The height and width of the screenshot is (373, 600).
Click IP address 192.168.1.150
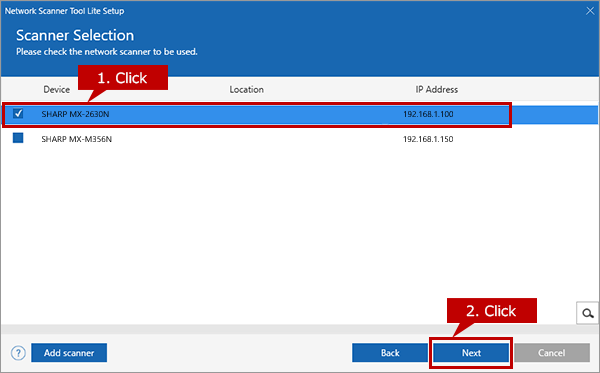click(428, 139)
